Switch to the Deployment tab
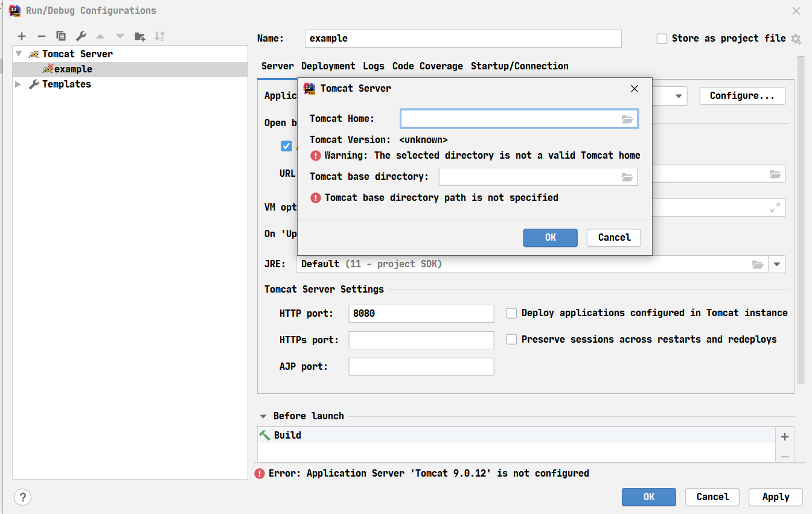Screen dimensions: 812x514 tap(328, 66)
